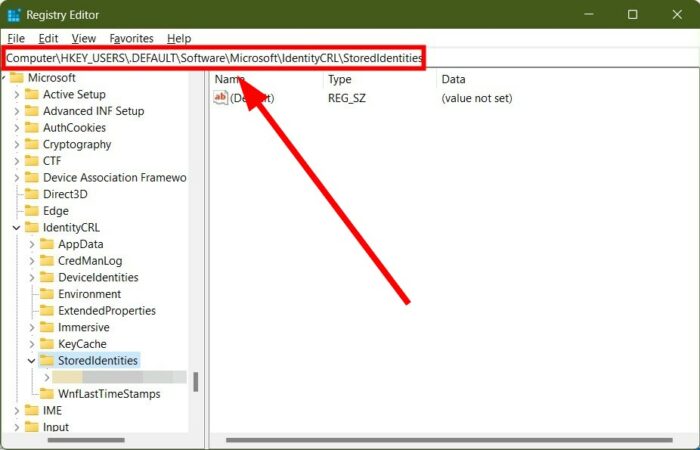Select the StoredIdentities folder icon

point(47,360)
